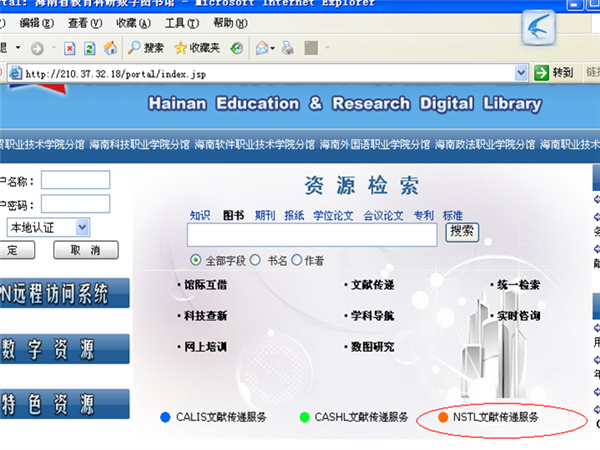600x450 pixels.
Task: Switch to the 专利 search tab
Action: 424,215
